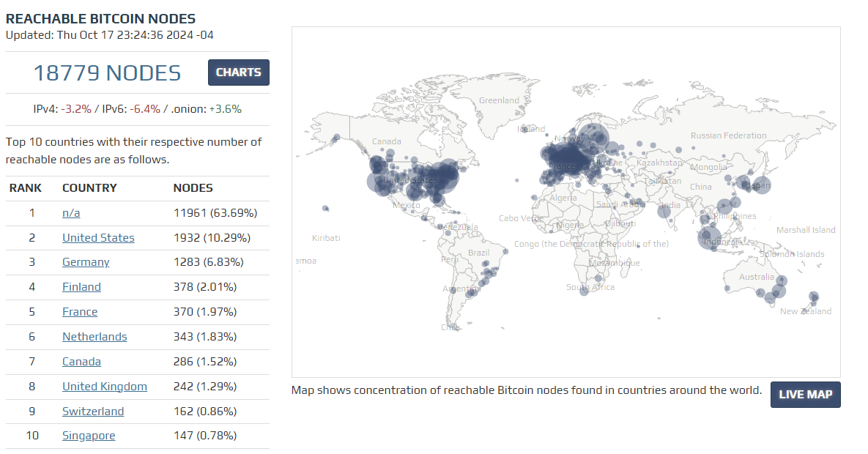The height and width of the screenshot is (454, 868).
Task: Click the 343 (1.83%) cell
Action: pyautogui.click(x=205, y=337)
